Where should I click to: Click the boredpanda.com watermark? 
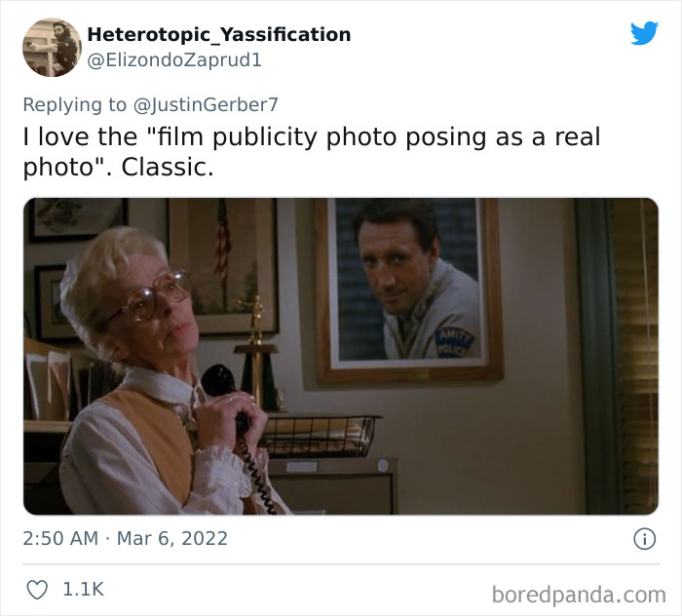(x=579, y=595)
